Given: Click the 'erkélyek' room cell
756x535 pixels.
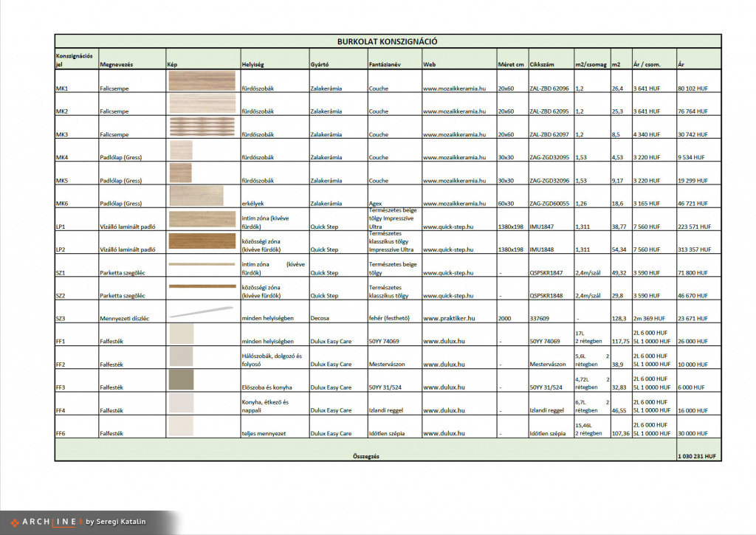Looking at the screenshot, I should [x=252, y=204].
